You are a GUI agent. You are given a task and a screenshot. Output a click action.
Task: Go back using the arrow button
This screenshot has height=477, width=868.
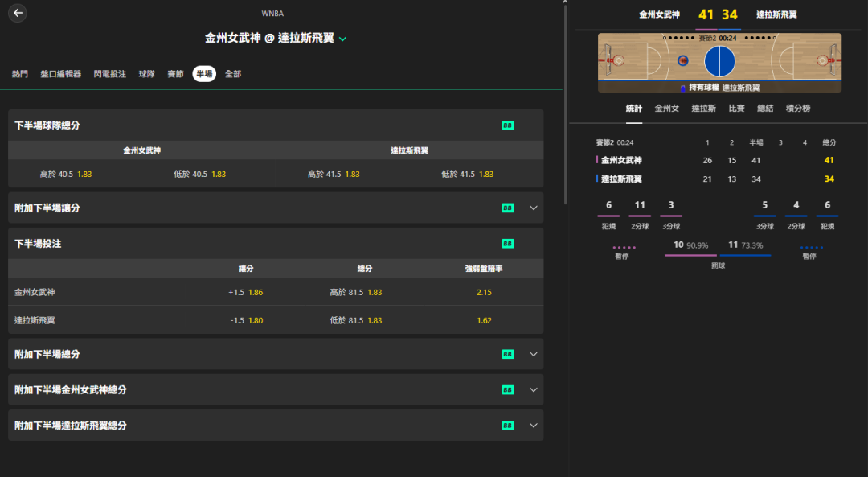pos(18,14)
